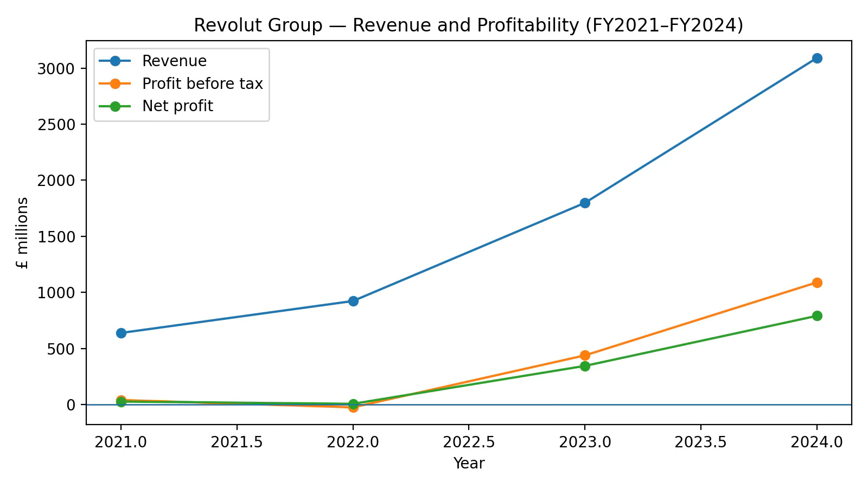Click the Profit before tax point for 2024
This screenshot has height=488, width=868.
click(x=817, y=282)
